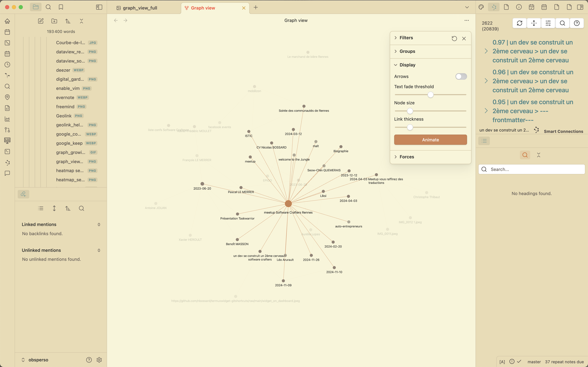Expand the Filters section
The image size is (588, 367).
406,38
